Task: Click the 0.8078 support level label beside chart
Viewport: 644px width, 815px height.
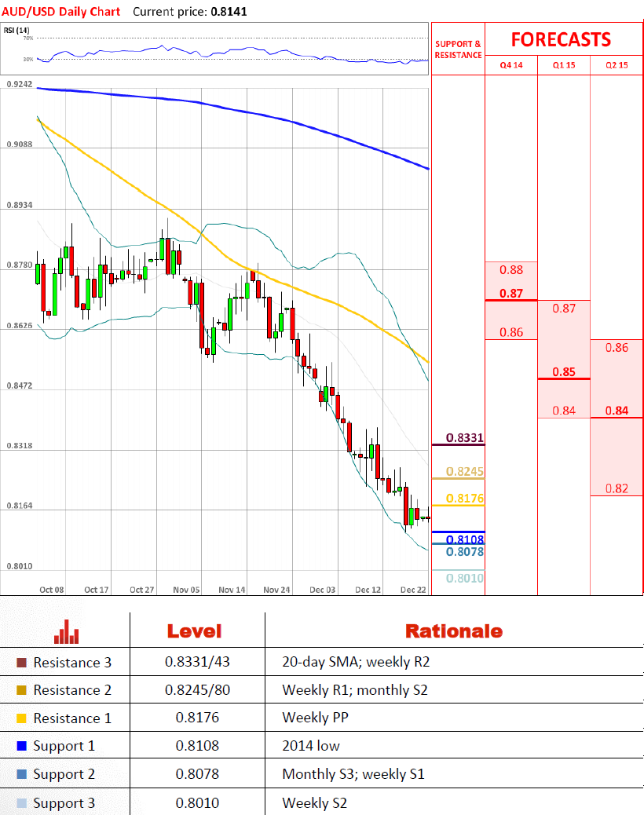Action: tap(465, 551)
